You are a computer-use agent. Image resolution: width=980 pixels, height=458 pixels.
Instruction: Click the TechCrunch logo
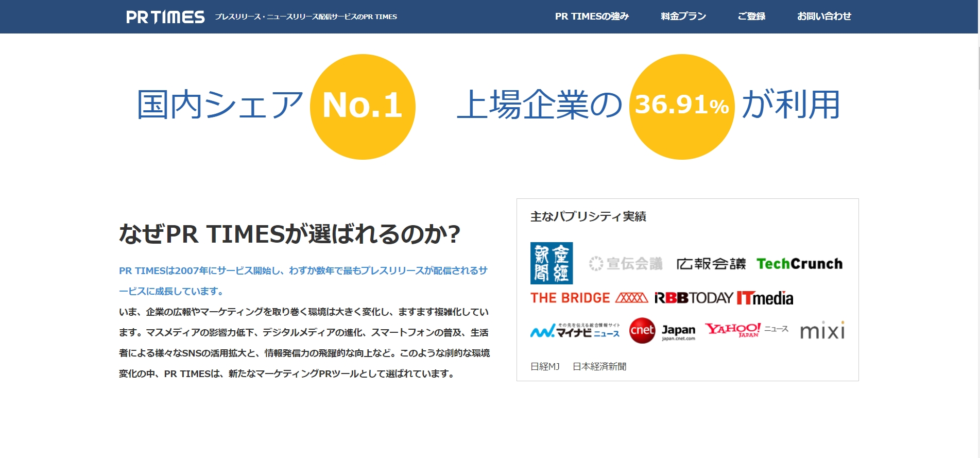[800, 264]
